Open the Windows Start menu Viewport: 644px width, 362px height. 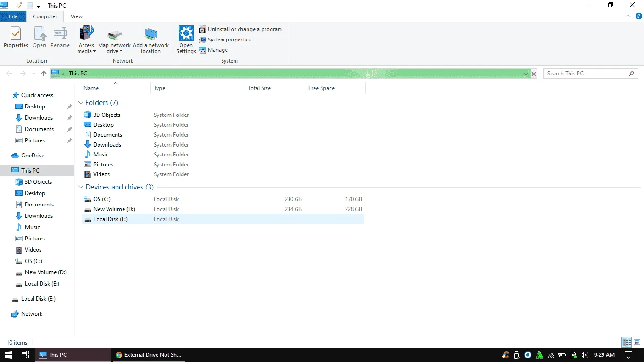(8, 355)
